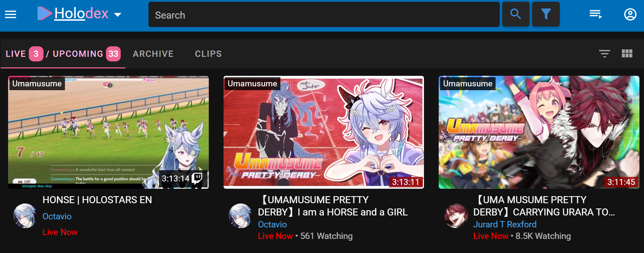This screenshot has height=253, width=644.
Task: Open the HONSE Holostars EN stream thumbnail
Action: click(x=108, y=132)
